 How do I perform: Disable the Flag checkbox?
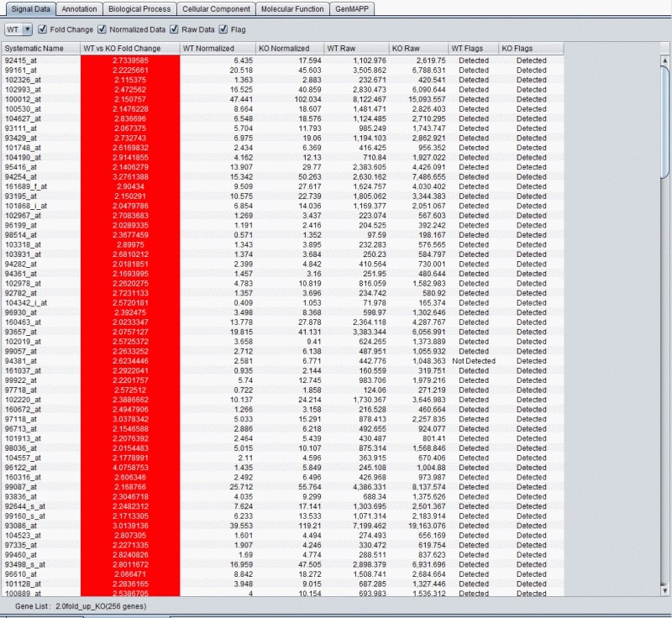coord(223,29)
